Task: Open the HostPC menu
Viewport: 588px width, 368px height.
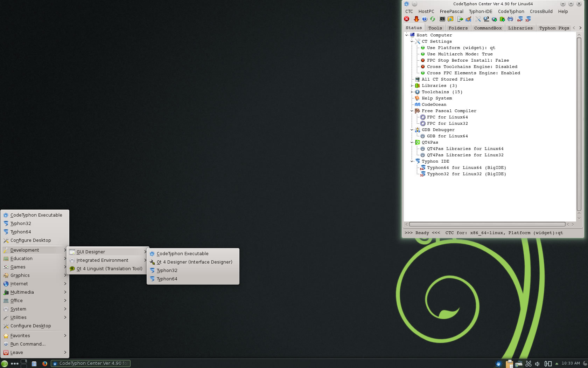Action: point(426,11)
